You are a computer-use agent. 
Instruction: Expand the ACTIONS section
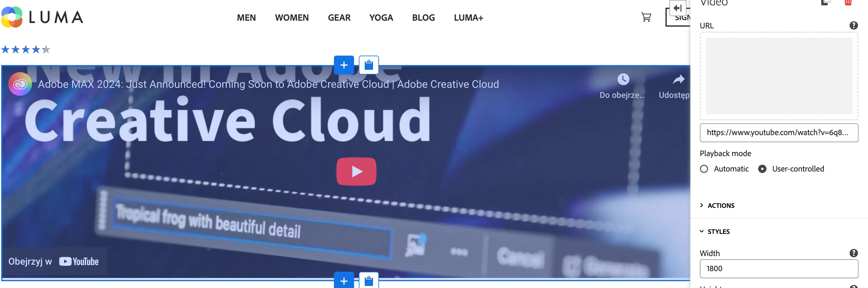(x=717, y=206)
